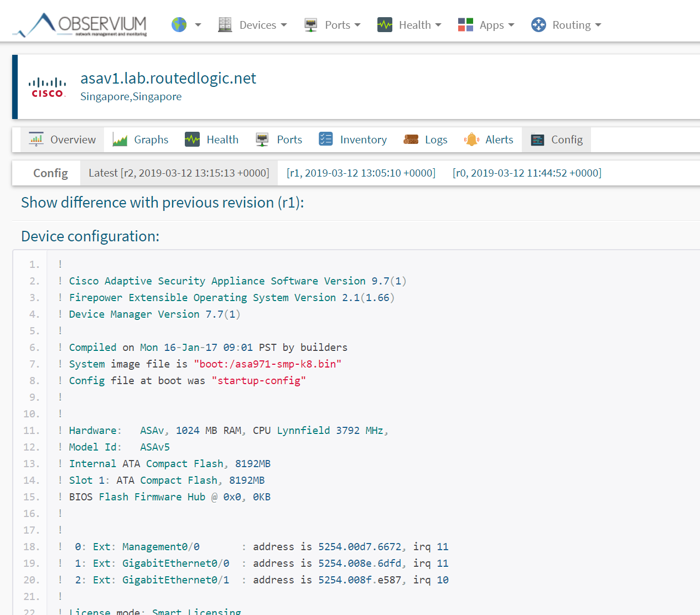The image size is (700, 615).
Task: Open the globe icon menu
Action: [x=179, y=25]
